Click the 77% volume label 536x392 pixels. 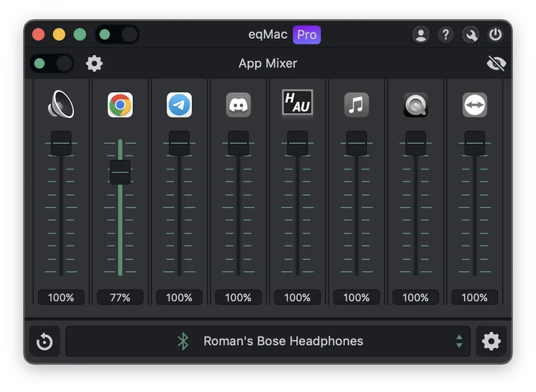pos(120,297)
